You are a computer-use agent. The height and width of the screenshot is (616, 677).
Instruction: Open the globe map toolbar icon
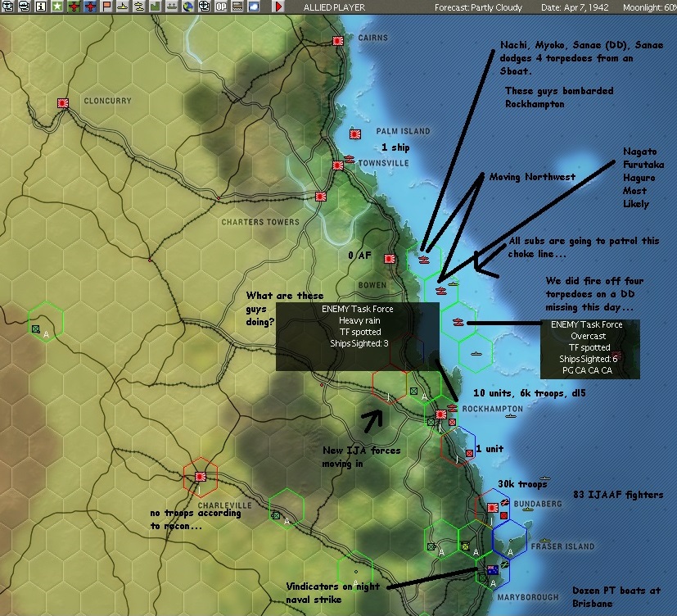(x=187, y=7)
